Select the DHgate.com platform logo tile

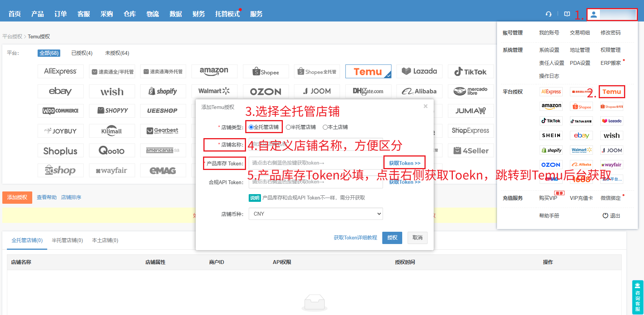click(x=368, y=91)
